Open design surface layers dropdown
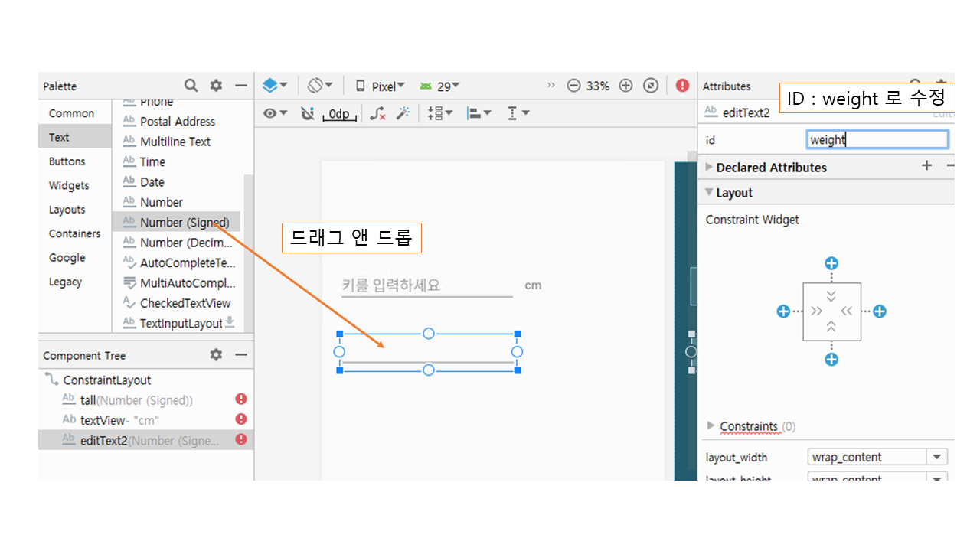 (x=274, y=86)
